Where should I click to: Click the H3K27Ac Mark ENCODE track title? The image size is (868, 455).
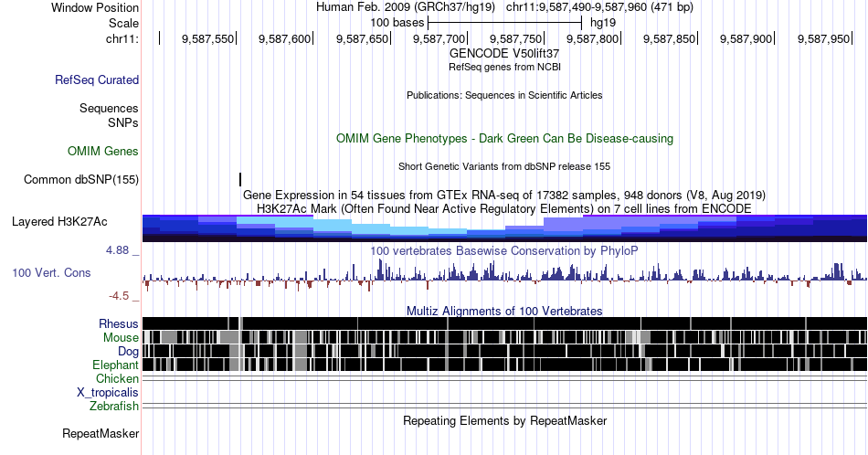[x=504, y=208]
